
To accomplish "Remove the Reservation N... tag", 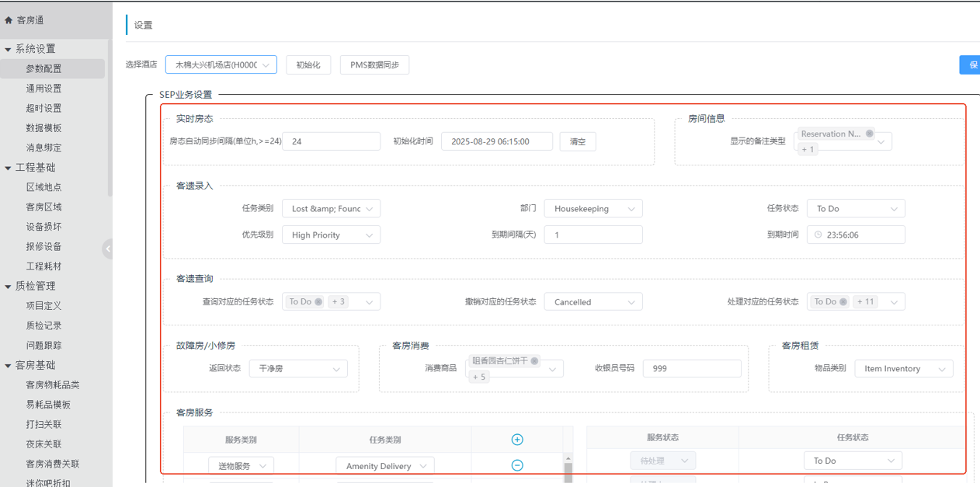I will (x=870, y=134).
